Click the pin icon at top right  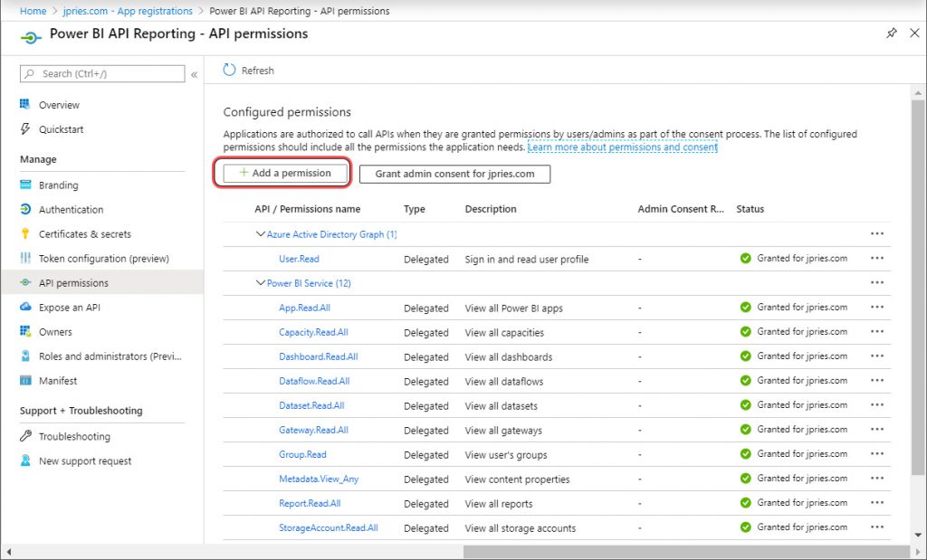click(891, 33)
